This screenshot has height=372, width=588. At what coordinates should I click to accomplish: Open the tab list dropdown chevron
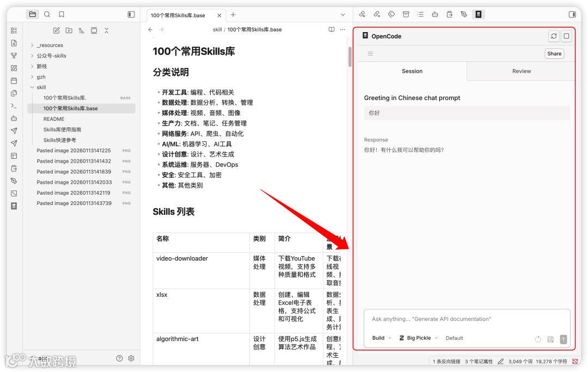pos(343,15)
